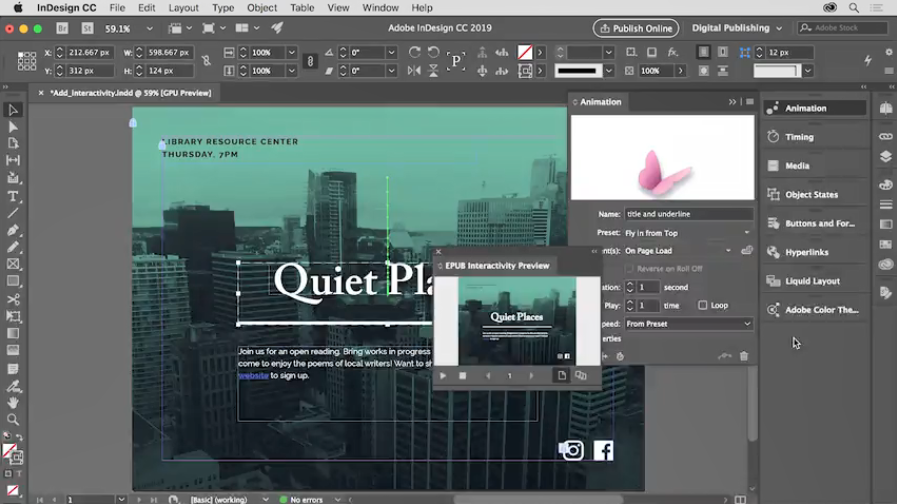The image size is (897, 504).
Task: Delete animation using the trash icon
Action: (x=744, y=356)
